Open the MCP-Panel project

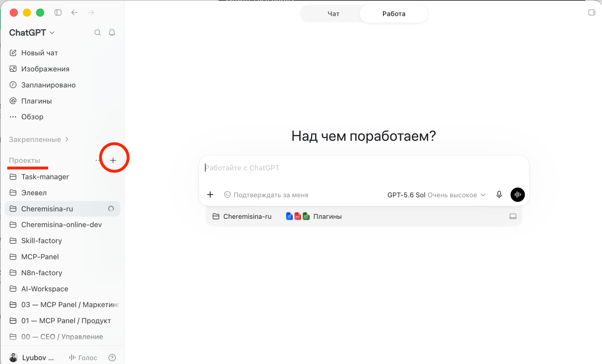tap(63, 257)
